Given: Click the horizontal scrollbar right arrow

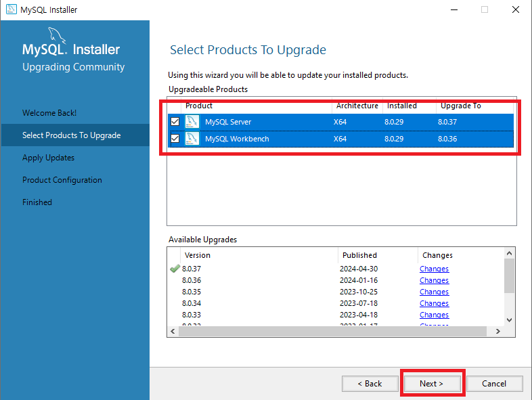Looking at the screenshot, I should [497, 331].
